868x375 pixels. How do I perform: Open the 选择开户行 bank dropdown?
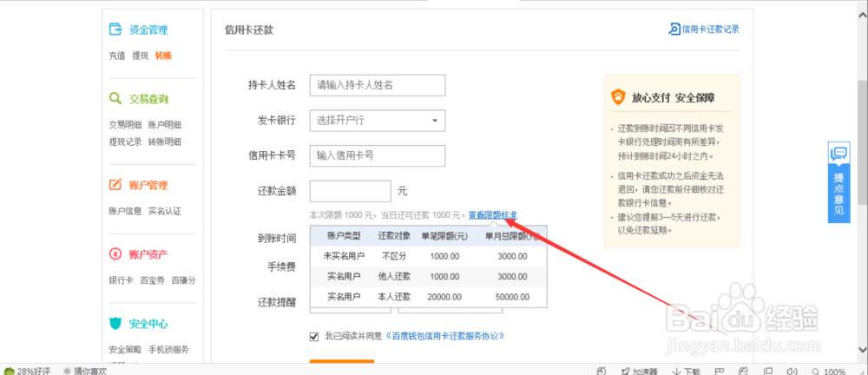(x=378, y=120)
